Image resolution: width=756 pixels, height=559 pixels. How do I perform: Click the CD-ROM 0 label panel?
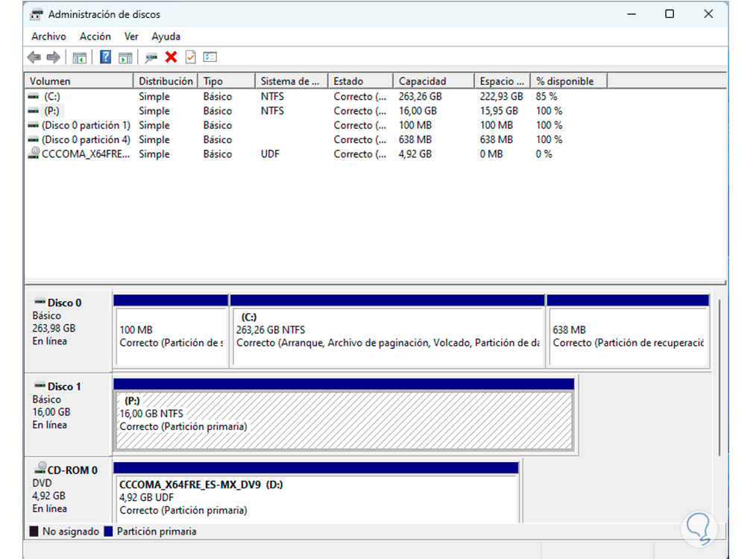[x=68, y=490]
